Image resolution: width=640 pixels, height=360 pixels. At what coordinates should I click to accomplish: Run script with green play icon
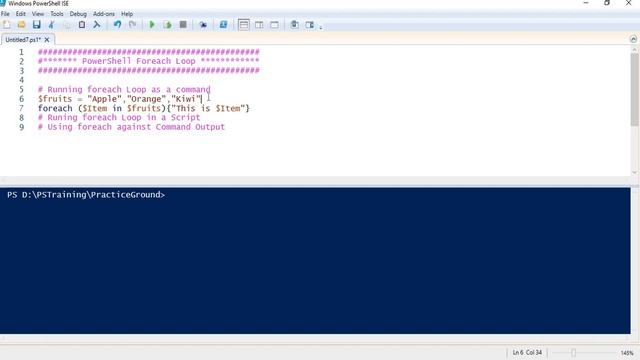[x=152, y=25]
